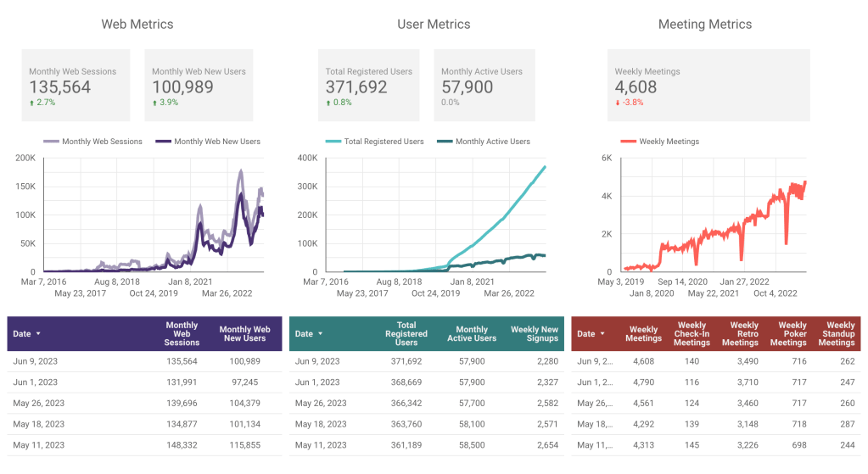This screenshot has width=868, height=474.
Task: Select the Total Registered Users scorecard
Action: [369, 85]
